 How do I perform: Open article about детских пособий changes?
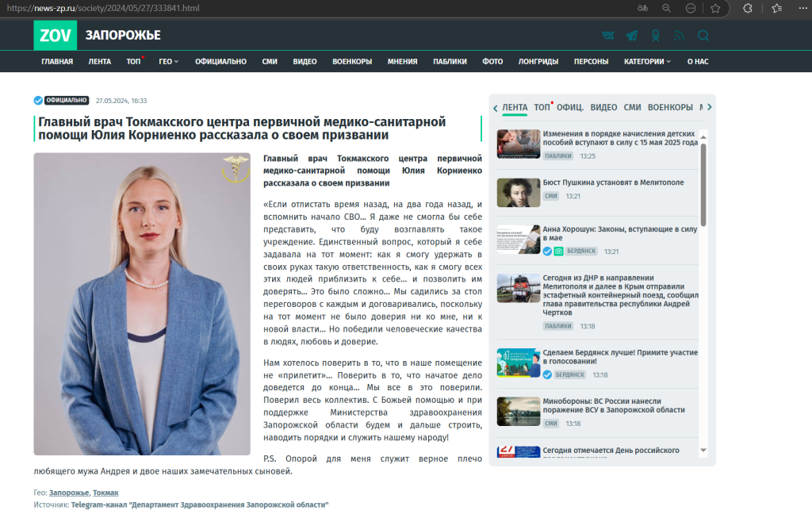click(620, 138)
